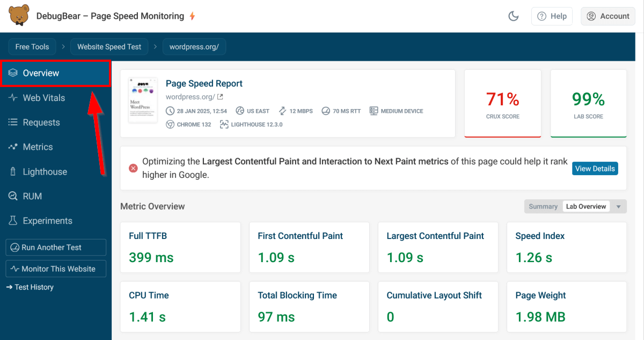The height and width of the screenshot is (340, 644).
Task: Select the Lab Overview view toggle
Action: tap(586, 206)
